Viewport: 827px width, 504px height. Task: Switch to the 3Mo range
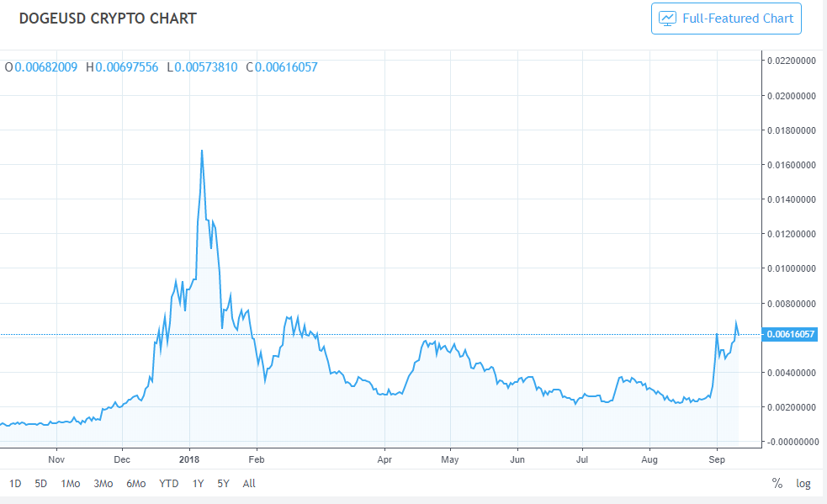pos(103,484)
